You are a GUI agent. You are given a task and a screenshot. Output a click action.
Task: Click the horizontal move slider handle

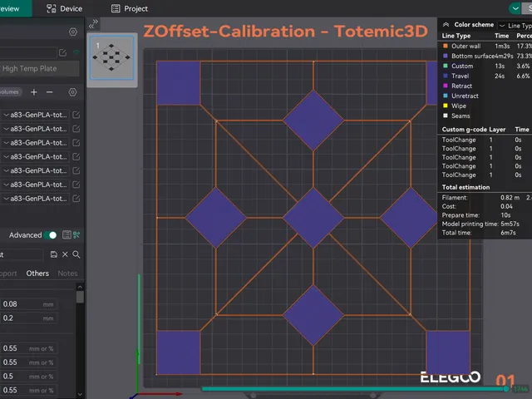point(506,389)
